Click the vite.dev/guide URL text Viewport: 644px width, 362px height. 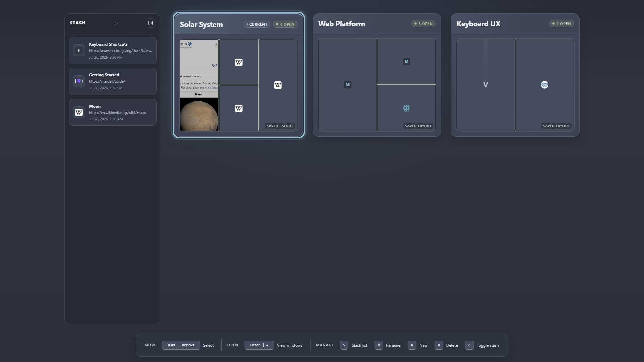click(107, 81)
